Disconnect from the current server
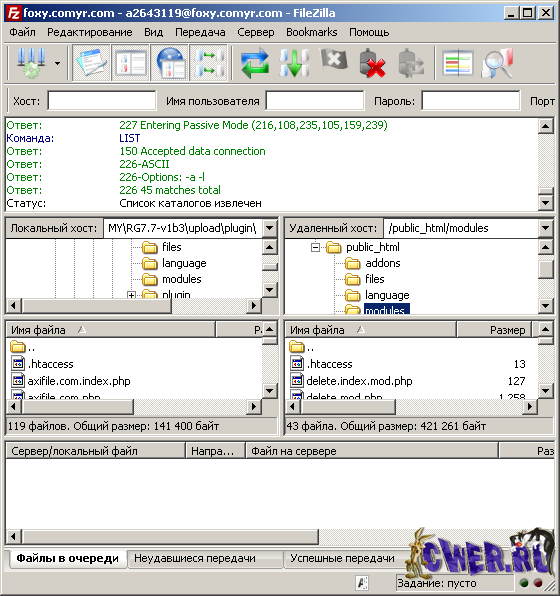 pyautogui.click(x=372, y=63)
